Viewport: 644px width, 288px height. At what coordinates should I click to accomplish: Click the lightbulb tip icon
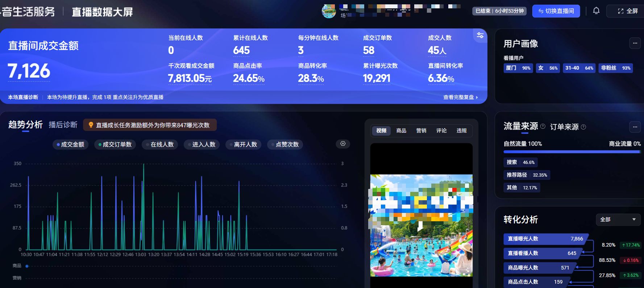[x=91, y=125]
